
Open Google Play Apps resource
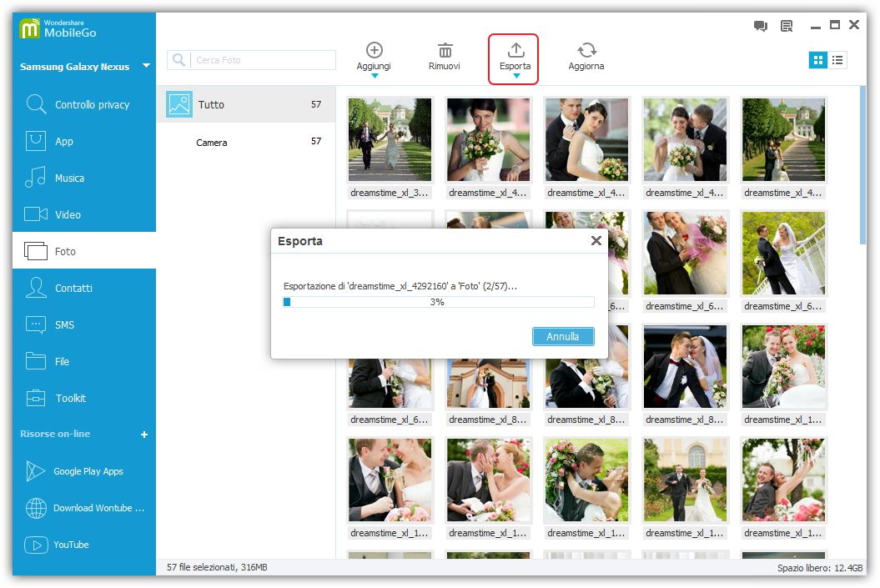[x=84, y=471]
